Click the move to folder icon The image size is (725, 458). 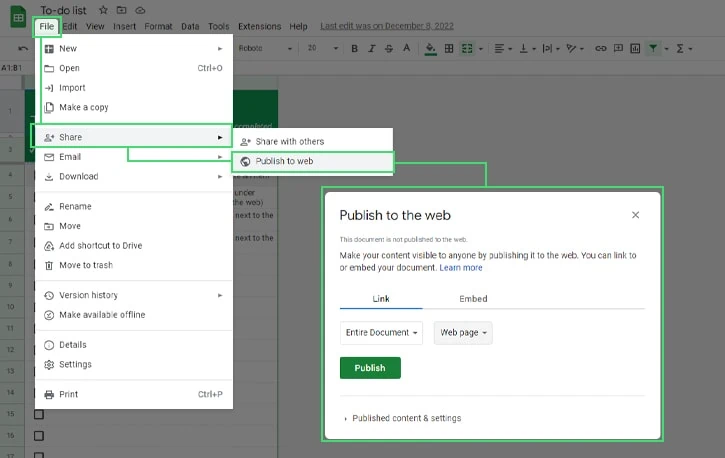click(x=122, y=10)
